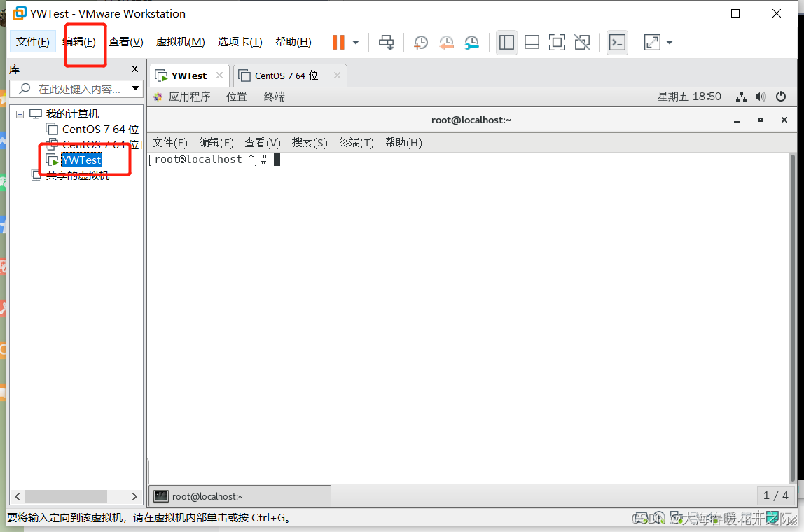804x532 pixels.
Task: Click the terminal command prompt line
Action: 216,160
